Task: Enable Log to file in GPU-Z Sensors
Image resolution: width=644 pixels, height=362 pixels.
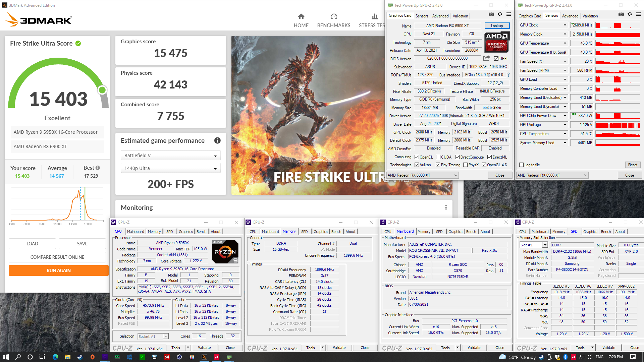Action: tap(521, 165)
